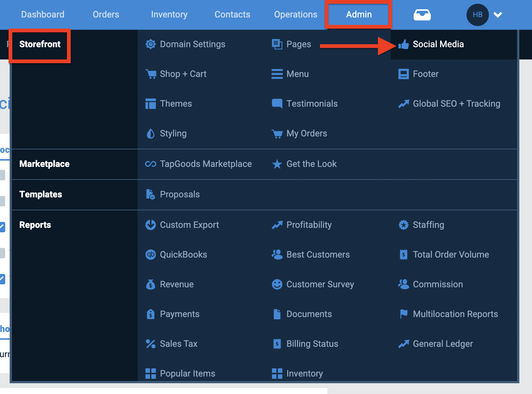Click the Sales Tax percent icon
Viewport: 532px width, 394px height.
point(150,344)
